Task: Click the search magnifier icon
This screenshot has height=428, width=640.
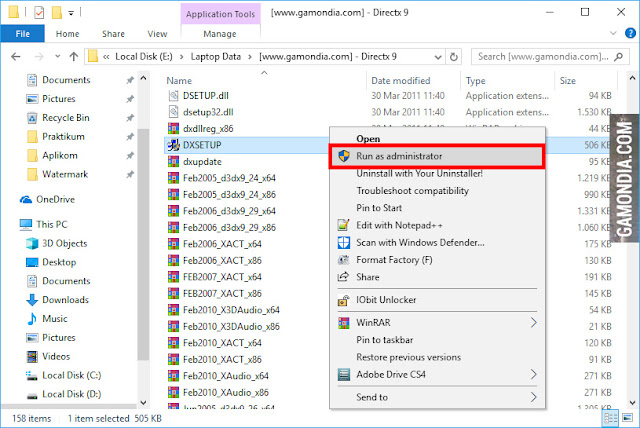Action: 619,57
